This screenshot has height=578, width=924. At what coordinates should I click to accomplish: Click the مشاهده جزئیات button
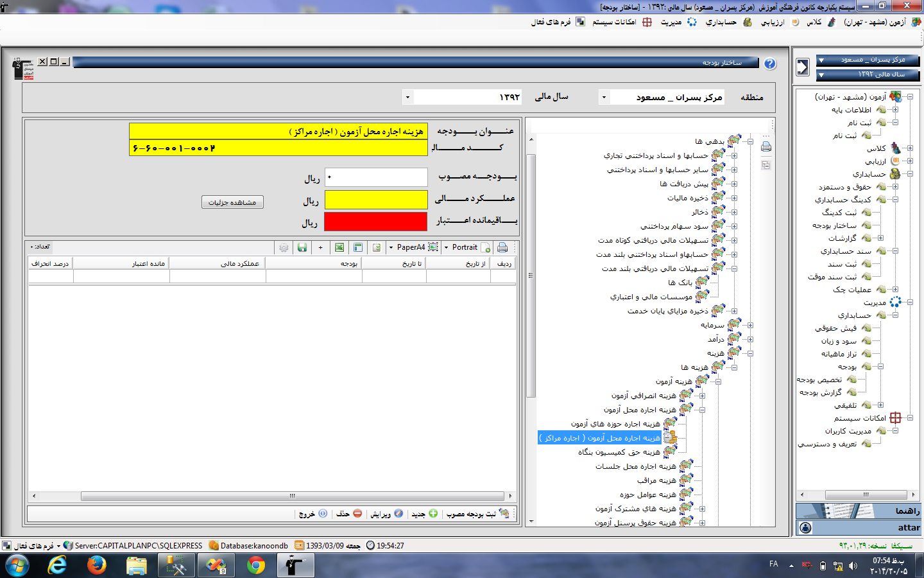click(232, 202)
